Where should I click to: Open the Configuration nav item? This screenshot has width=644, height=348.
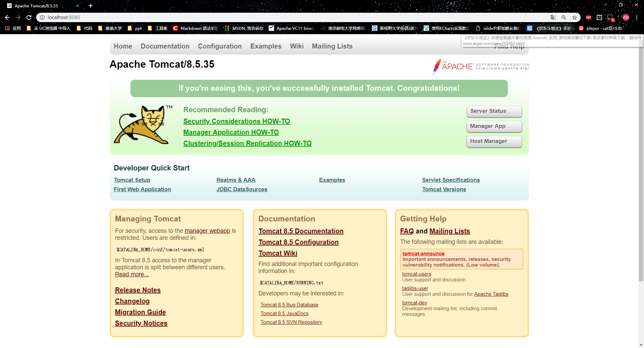[220, 46]
